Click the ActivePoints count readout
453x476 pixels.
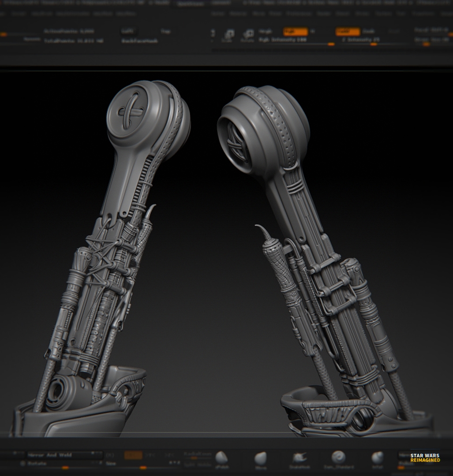[x=69, y=31]
